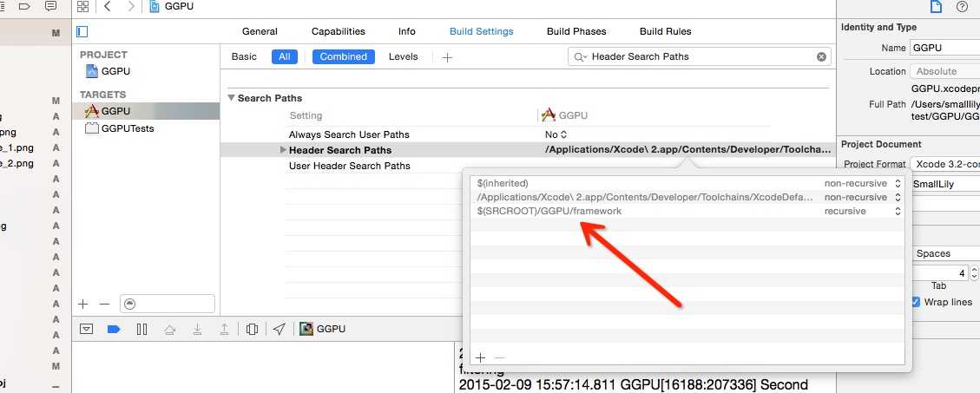Click the targets filter field
This screenshot has height=393, width=980.
168,304
